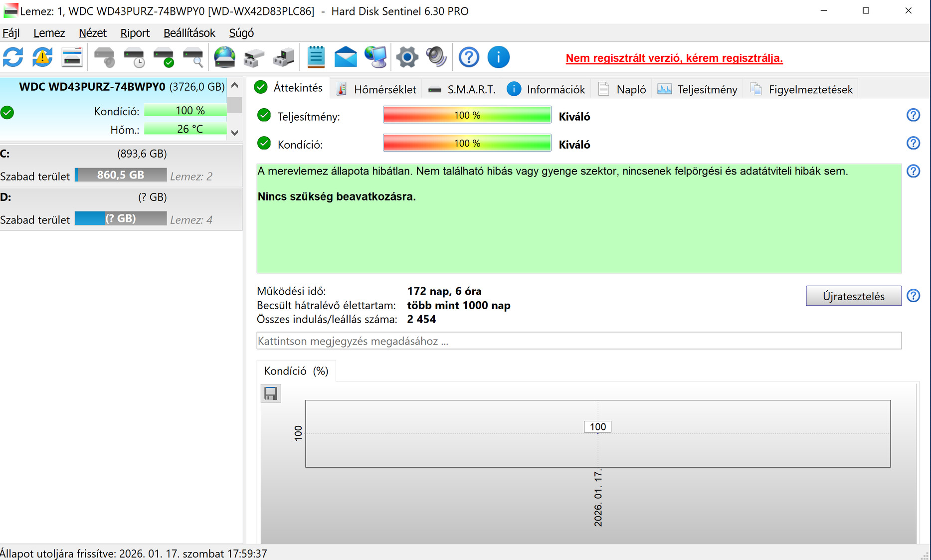The height and width of the screenshot is (560, 931).
Task: Click the '172 nap, 6 óra' value
Action: tap(444, 291)
